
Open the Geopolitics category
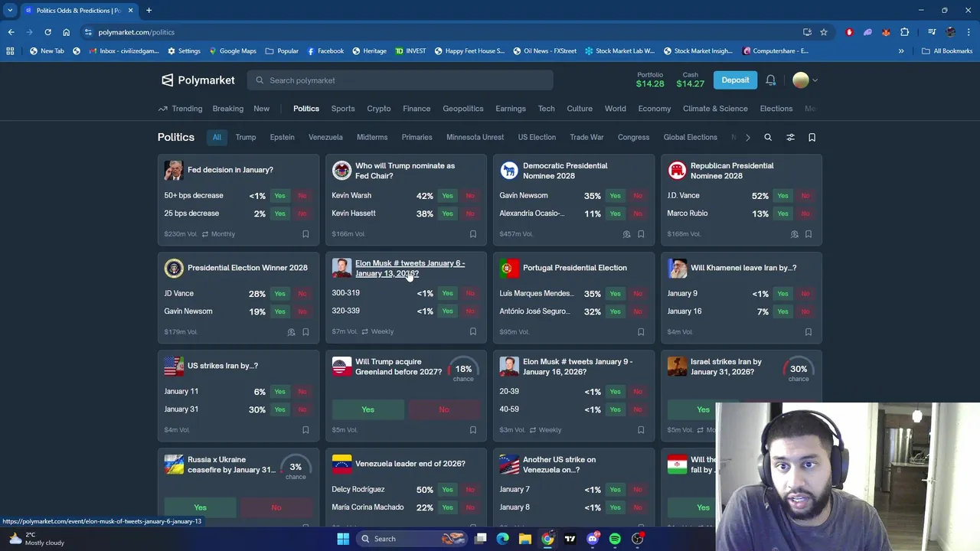463,109
